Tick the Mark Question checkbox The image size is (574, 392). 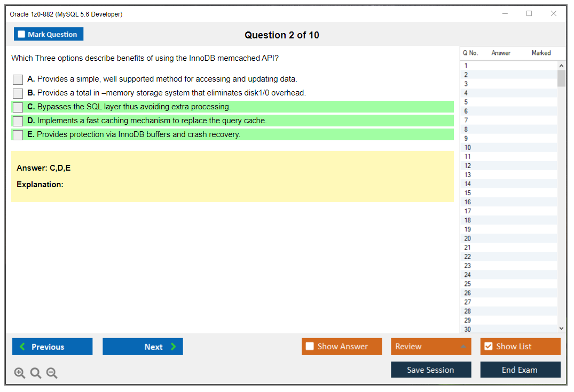pyautogui.click(x=21, y=34)
